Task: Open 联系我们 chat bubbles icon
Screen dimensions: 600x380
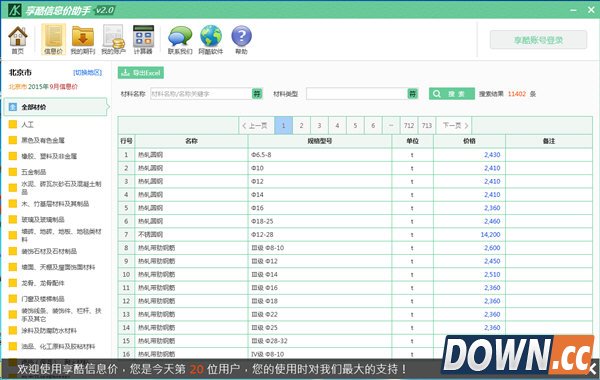Action: [x=180, y=40]
